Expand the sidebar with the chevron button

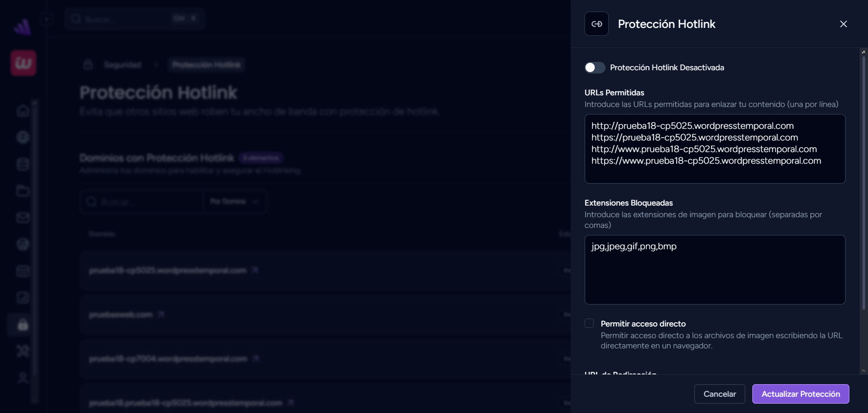[46, 20]
